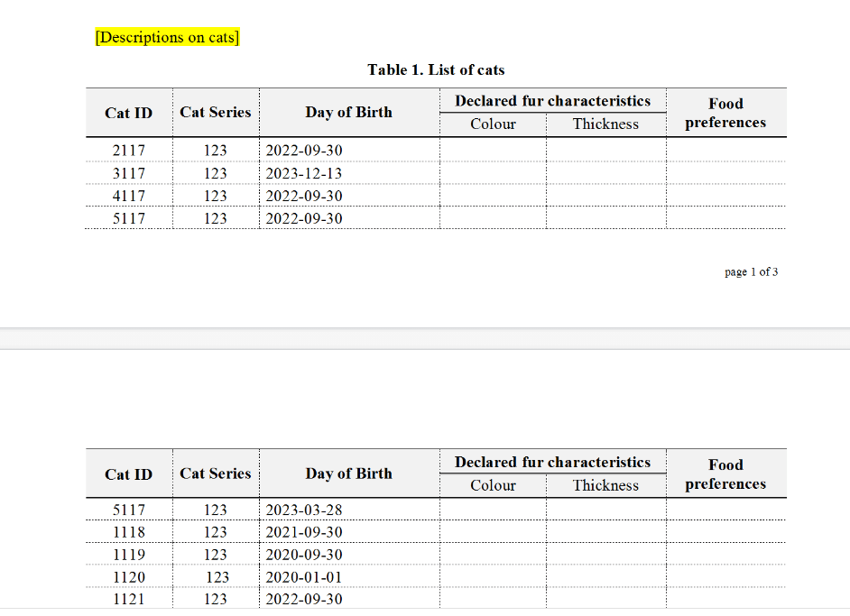Click the empty Colour cell in row 2117

coord(493,150)
